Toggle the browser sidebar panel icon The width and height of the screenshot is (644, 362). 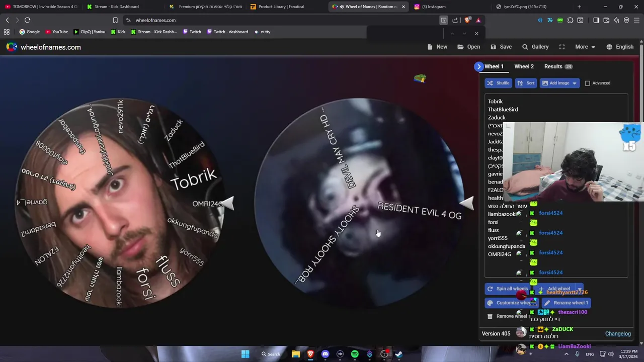tap(596, 20)
